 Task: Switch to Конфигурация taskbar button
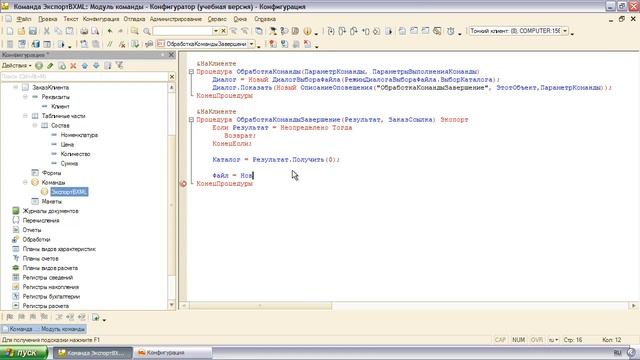[173, 353]
